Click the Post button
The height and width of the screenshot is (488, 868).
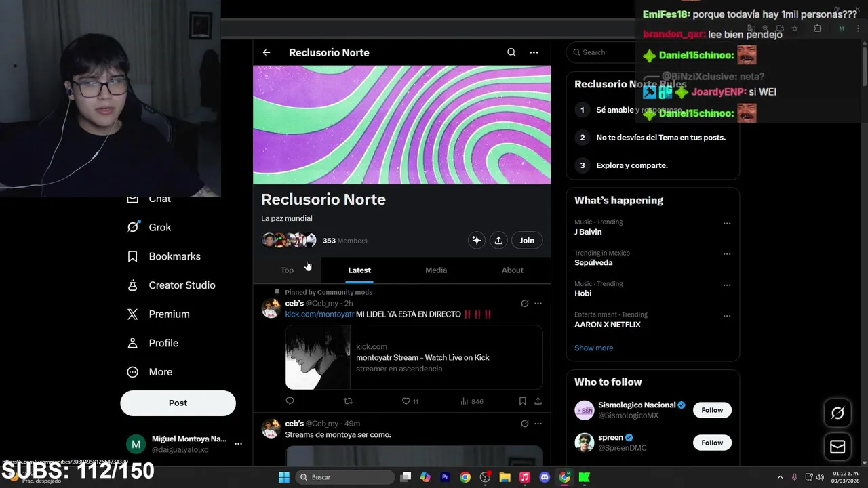click(x=178, y=403)
